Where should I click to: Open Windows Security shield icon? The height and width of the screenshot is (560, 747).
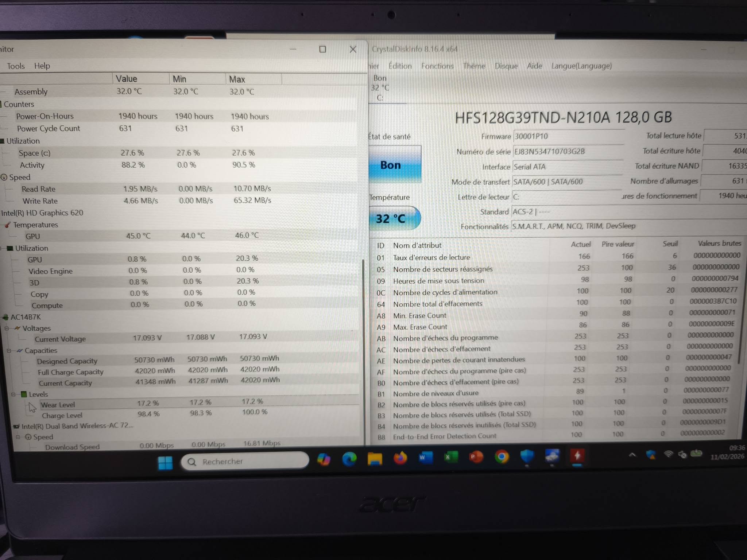(527, 456)
